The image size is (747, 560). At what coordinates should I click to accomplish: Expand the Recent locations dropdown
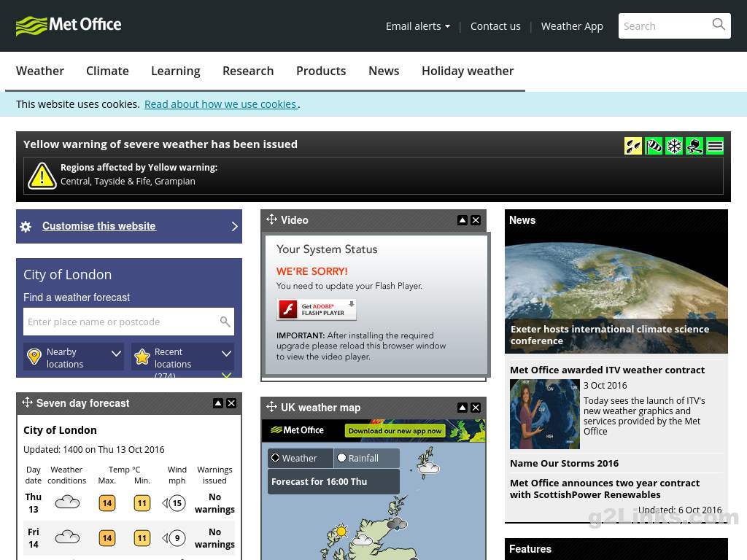click(x=226, y=354)
